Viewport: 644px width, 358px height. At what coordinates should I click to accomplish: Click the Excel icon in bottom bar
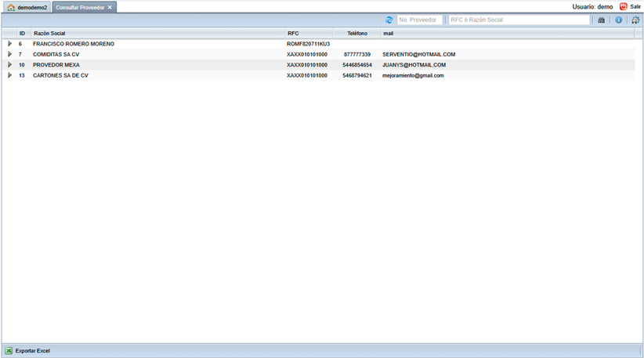click(9, 351)
